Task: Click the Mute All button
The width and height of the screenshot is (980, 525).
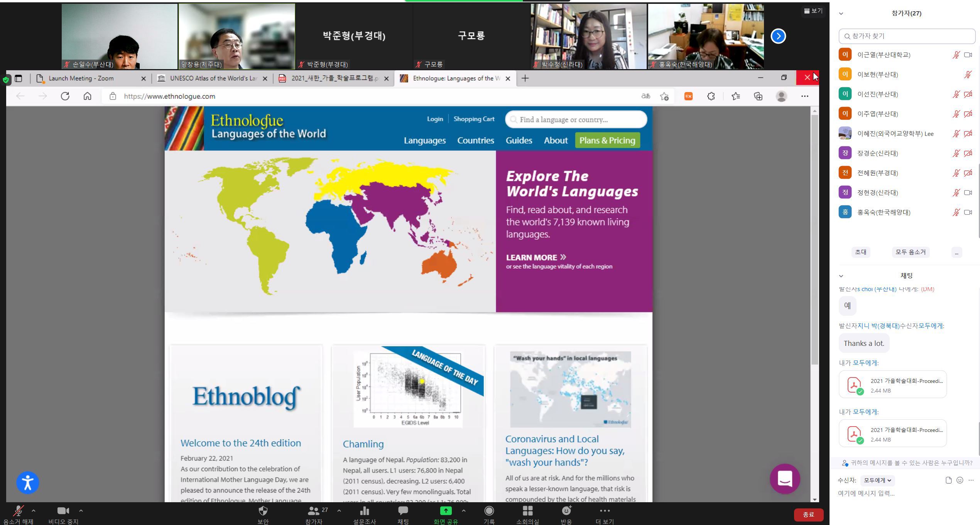Action: [910, 252]
